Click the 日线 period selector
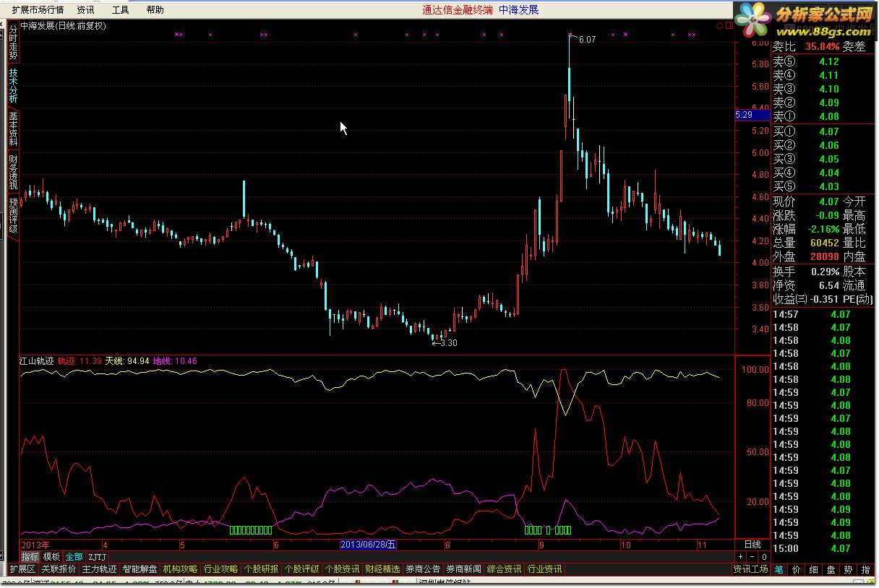 (752, 544)
